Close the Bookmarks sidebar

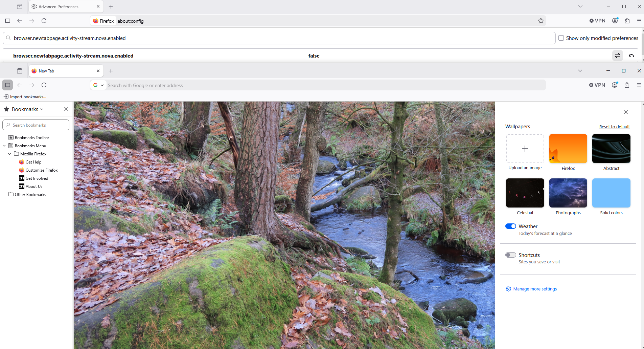(66, 109)
